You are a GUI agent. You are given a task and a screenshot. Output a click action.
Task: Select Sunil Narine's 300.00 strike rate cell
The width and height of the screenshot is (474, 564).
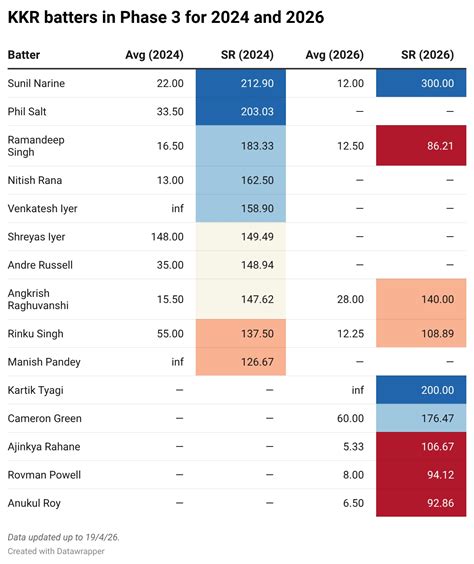pyautogui.click(x=421, y=83)
